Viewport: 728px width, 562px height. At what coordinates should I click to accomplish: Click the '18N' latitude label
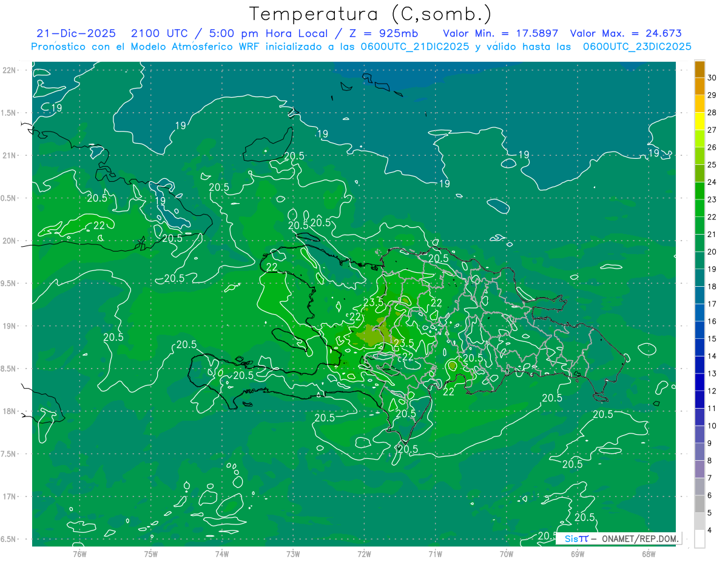(x=8, y=412)
